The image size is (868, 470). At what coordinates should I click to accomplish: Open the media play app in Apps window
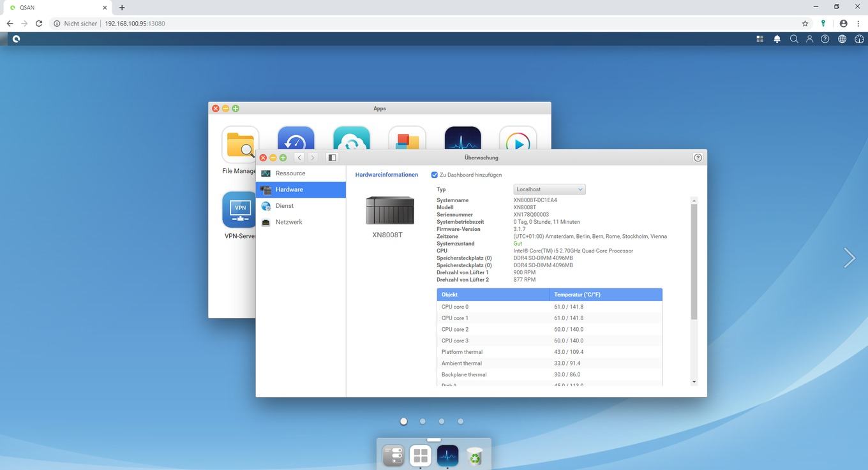[x=518, y=137]
